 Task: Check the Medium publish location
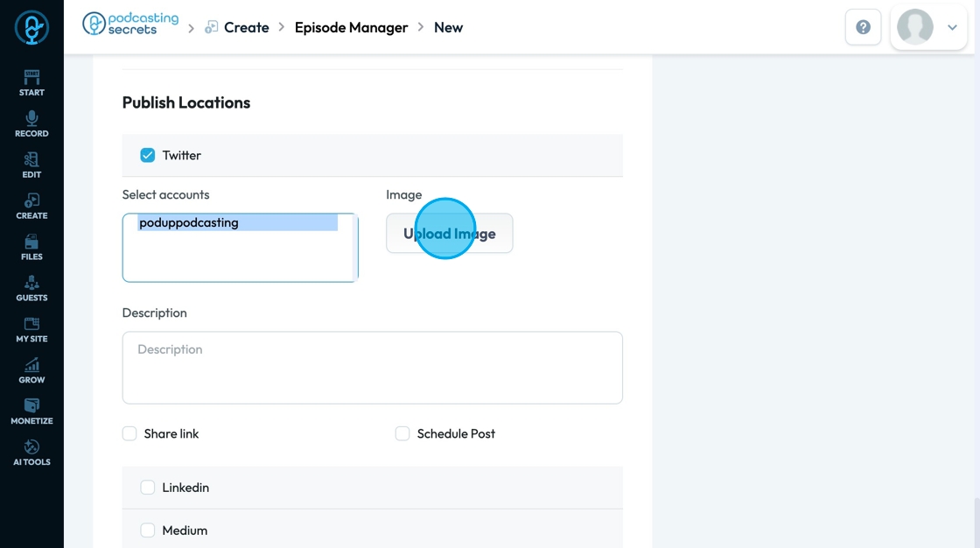click(x=148, y=530)
